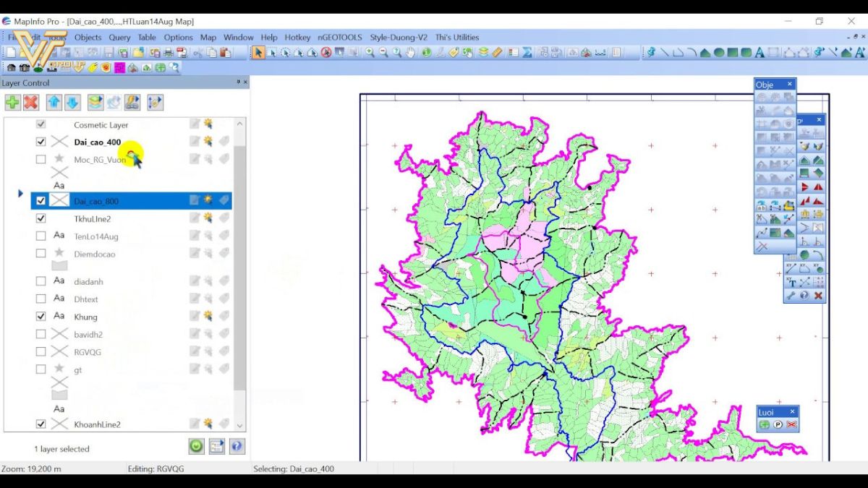
Task: Select the Cosmetic Layer row
Action: [x=132, y=124]
